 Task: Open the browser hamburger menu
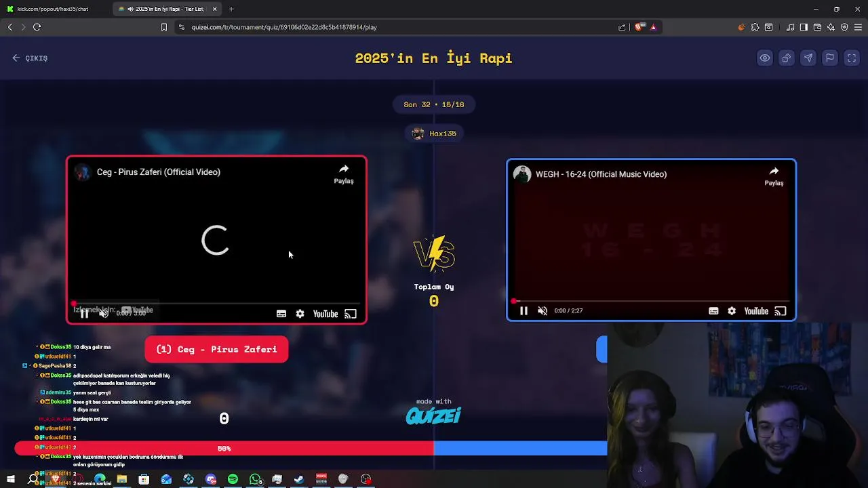[858, 27]
